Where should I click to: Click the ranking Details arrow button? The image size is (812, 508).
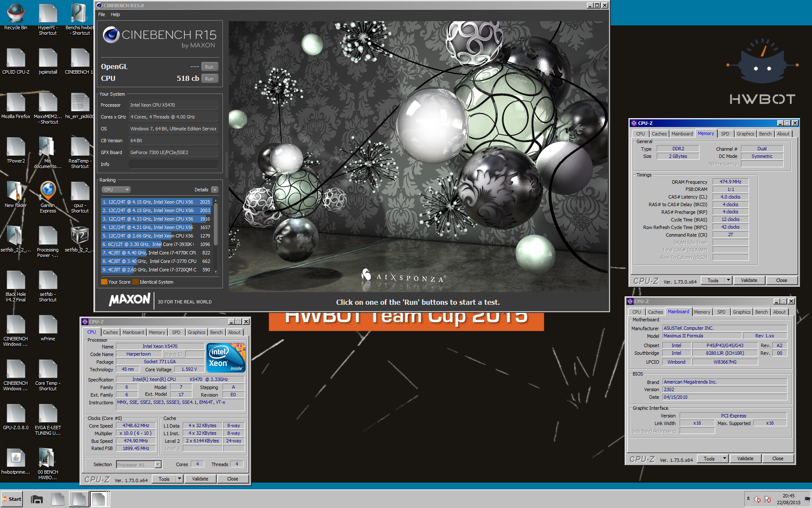coord(215,190)
